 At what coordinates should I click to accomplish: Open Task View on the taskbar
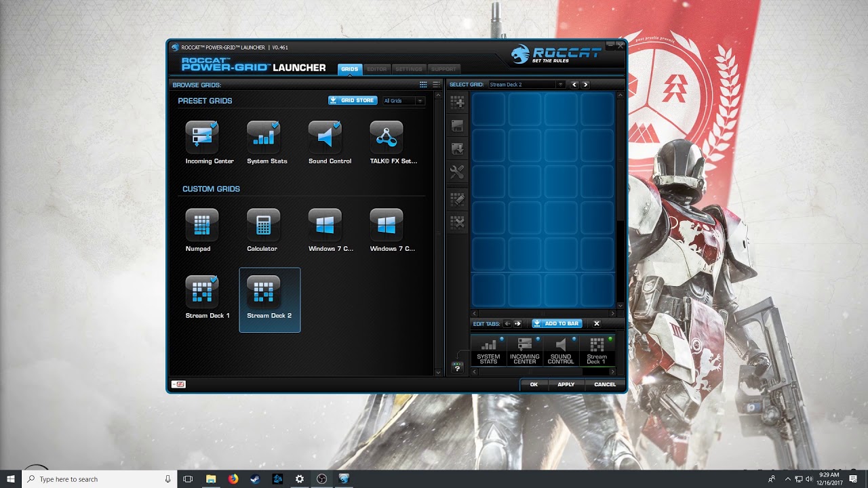189,479
